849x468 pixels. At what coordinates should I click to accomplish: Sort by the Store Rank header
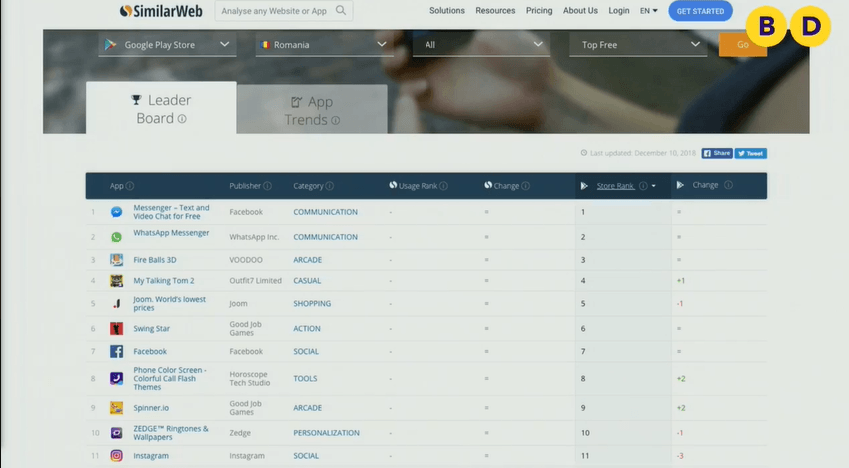click(x=615, y=186)
